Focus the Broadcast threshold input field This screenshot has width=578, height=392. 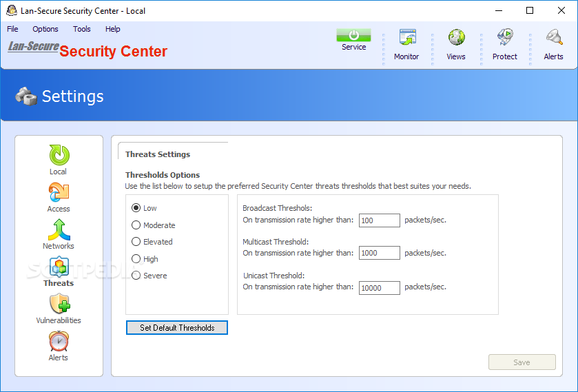380,220
